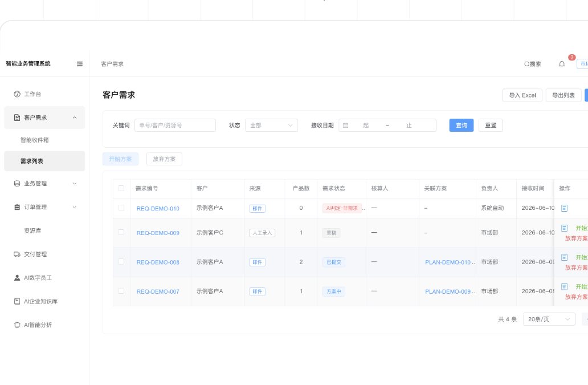
Task: Click the 业务管理 database icon
Action: (17, 184)
